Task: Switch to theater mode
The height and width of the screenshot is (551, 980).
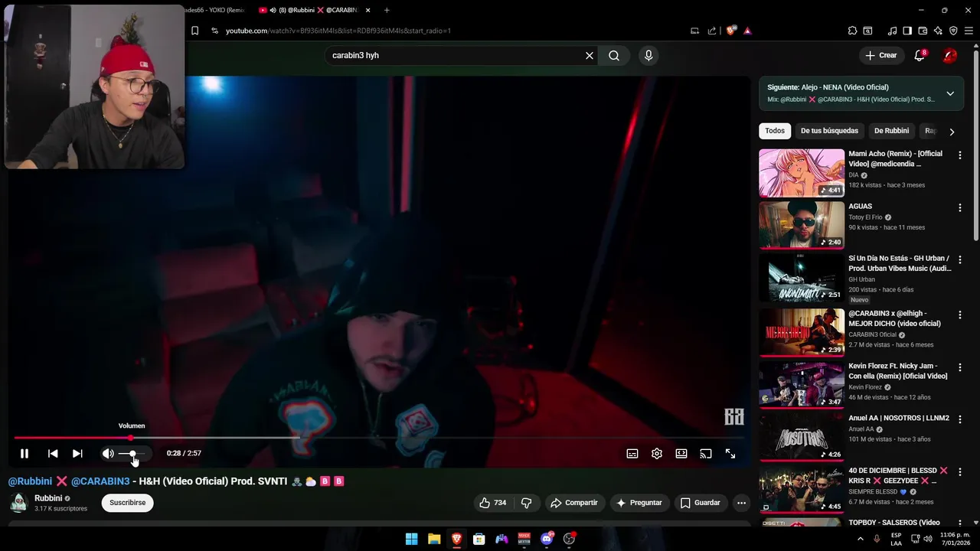Action: pyautogui.click(x=681, y=454)
